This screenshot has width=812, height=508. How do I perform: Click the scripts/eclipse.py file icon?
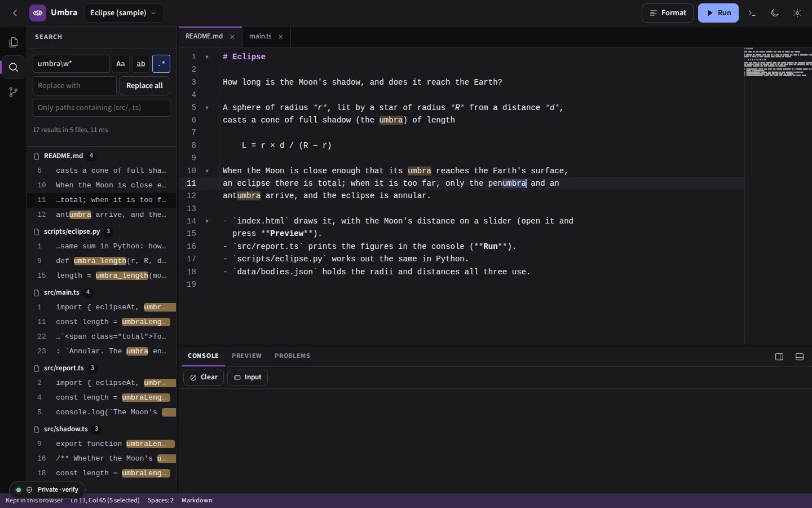click(37, 231)
